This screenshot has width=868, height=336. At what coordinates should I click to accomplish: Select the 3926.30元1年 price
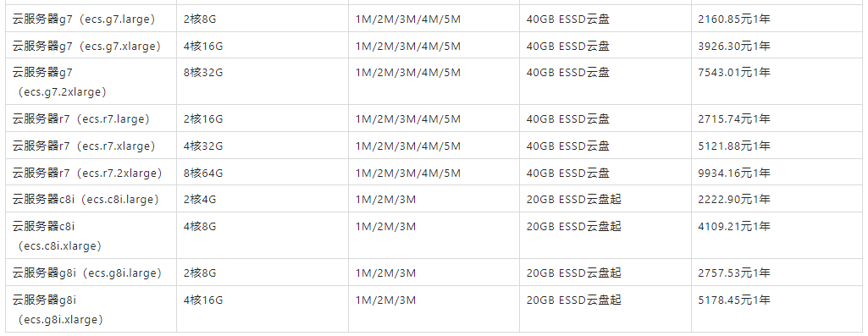734,47
